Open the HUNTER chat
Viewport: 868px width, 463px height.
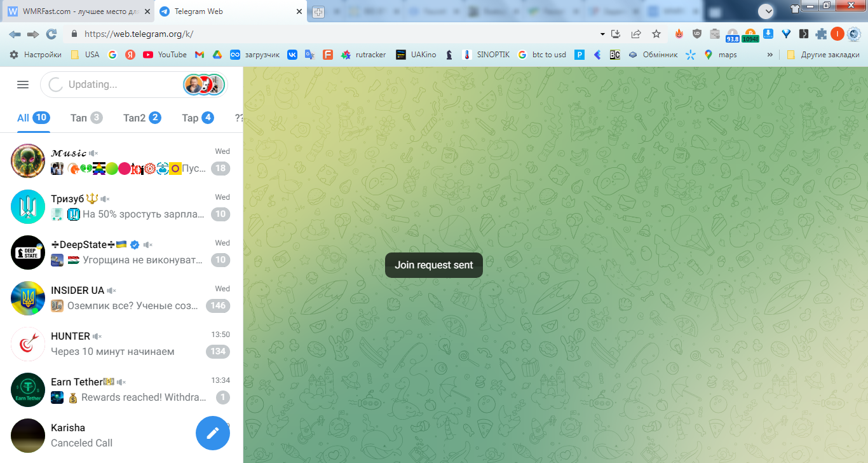[x=121, y=344]
